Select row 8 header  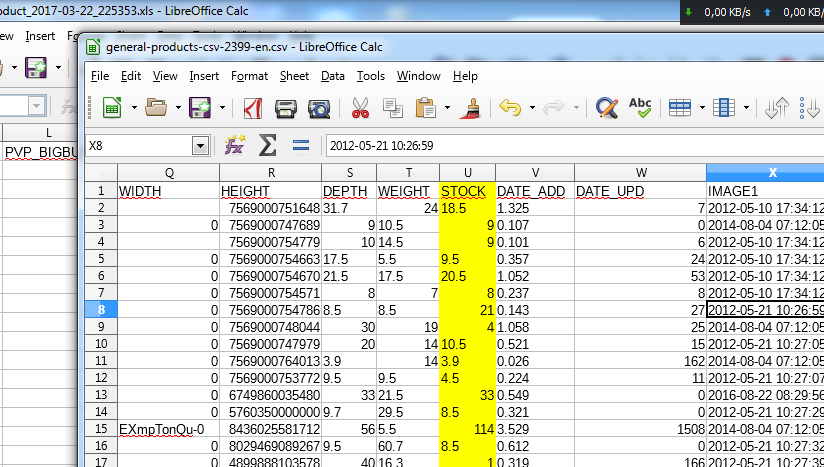click(x=100, y=310)
